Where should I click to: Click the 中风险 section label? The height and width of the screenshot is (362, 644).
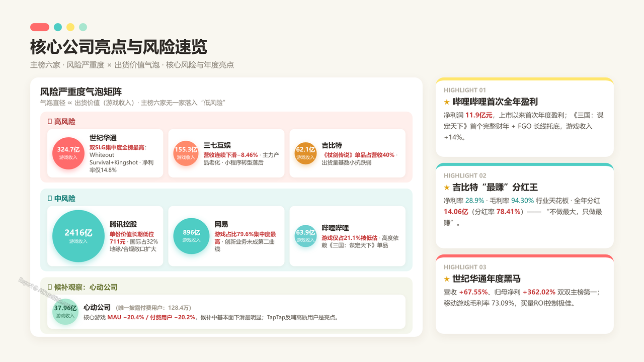coord(65,199)
